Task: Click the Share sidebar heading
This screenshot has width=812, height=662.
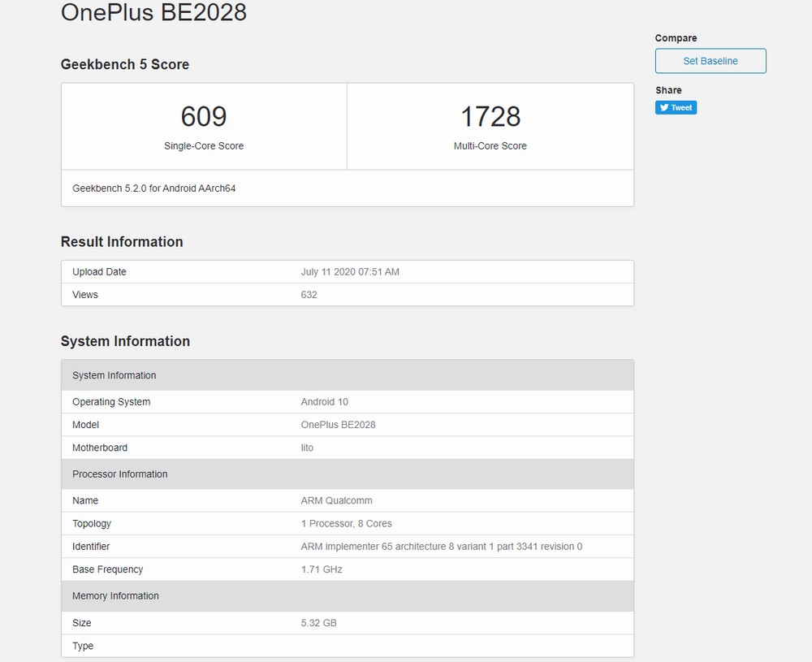Action: 668,90
